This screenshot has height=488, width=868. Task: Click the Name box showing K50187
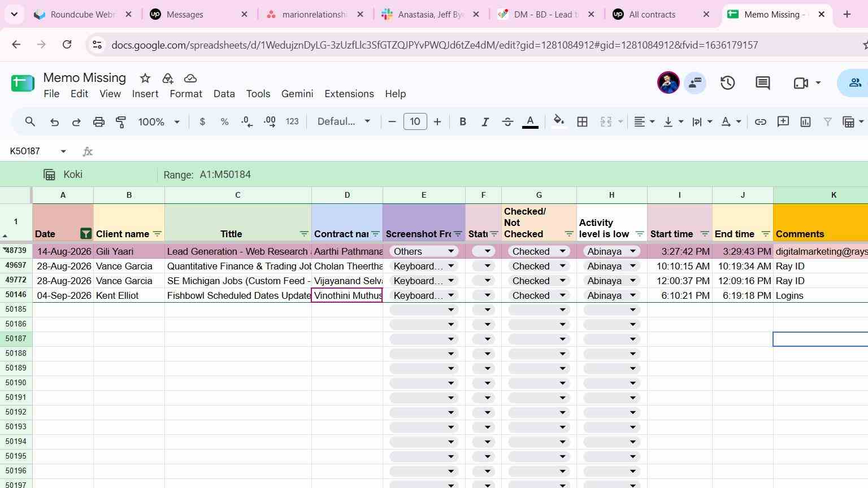pos(38,151)
